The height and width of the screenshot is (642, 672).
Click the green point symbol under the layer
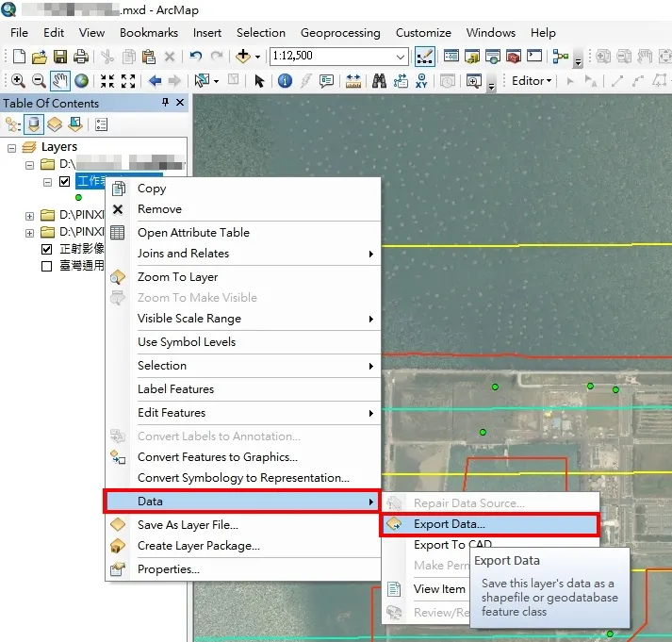77,198
